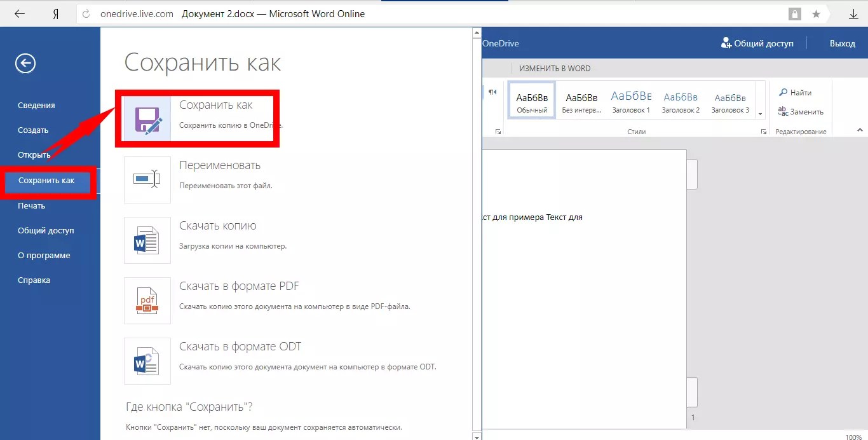Click the browser back arrow
Screen dimensions: 868x440
coord(20,13)
